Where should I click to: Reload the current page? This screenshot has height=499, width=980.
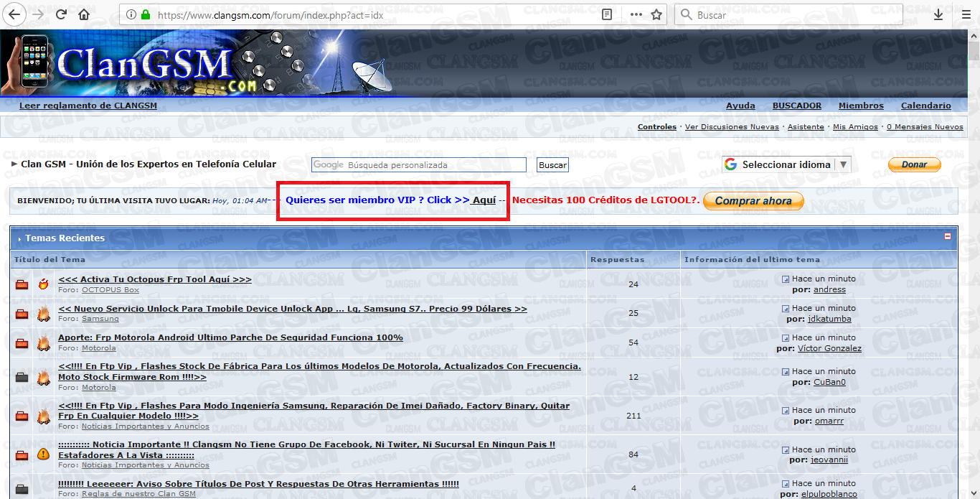(x=61, y=14)
